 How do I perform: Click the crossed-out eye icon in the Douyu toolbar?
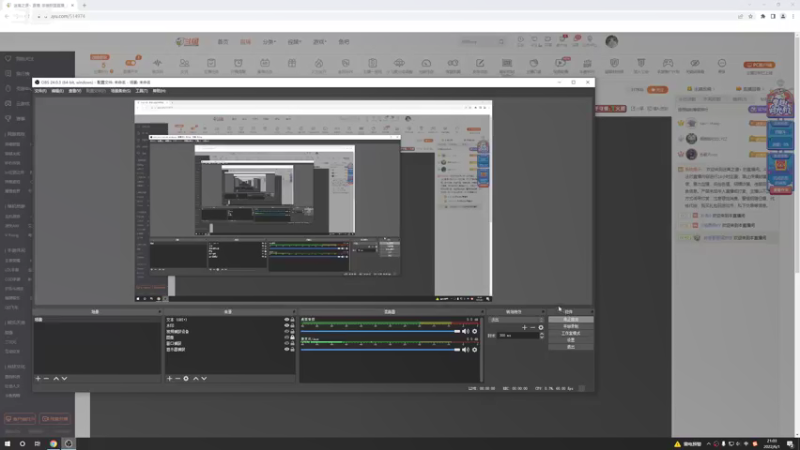[695, 63]
